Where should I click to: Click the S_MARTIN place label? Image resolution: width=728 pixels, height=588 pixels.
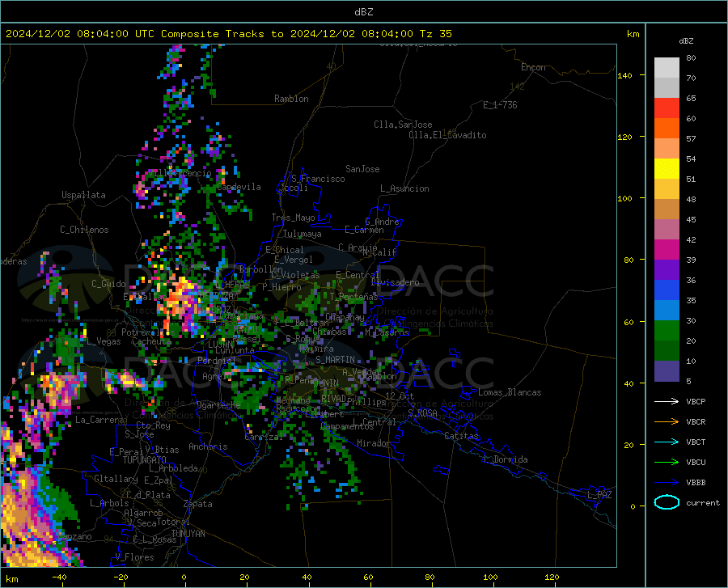[x=335, y=360]
